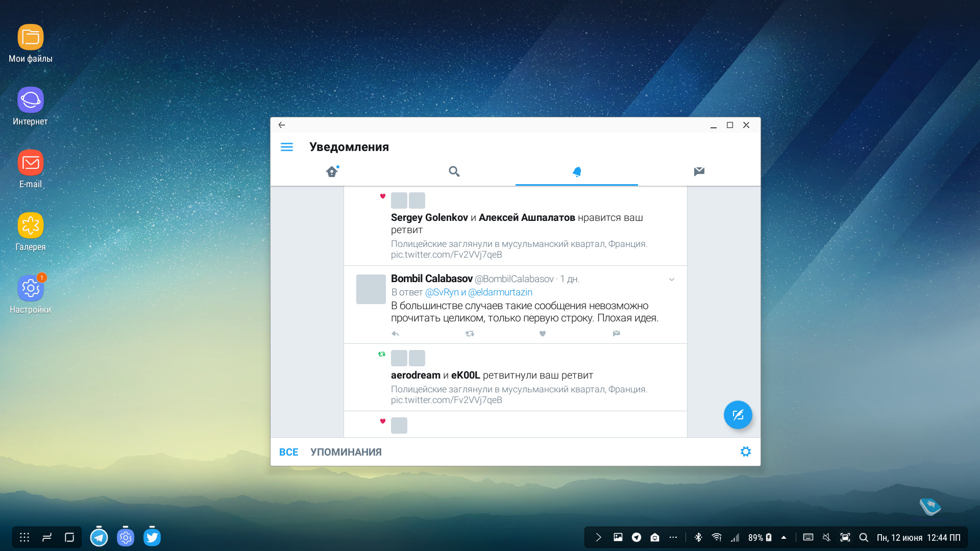
Task: Open @eldarmurtazin profile link
Action: 500,292
